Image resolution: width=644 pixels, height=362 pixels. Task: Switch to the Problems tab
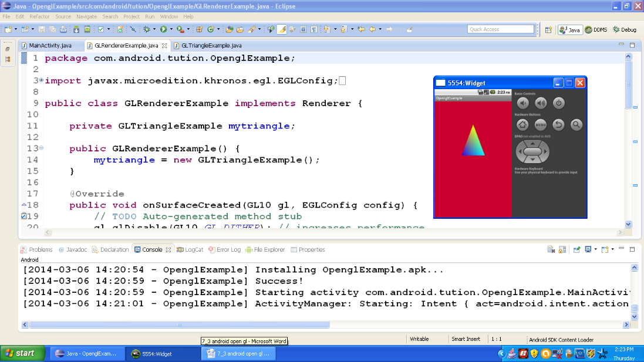pyautogui.click(x=36, y=249)
